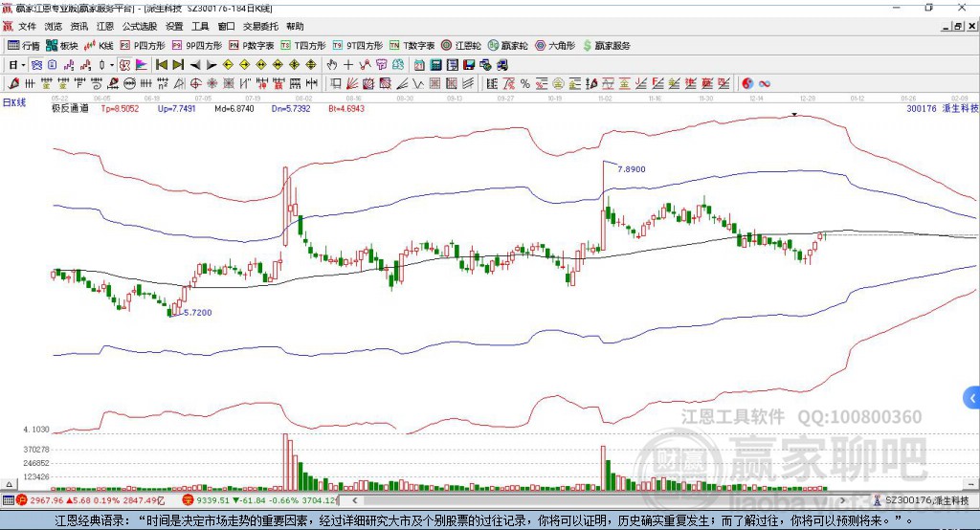Open the 文件 menu
This screenshot has height=530, width=980.
[27, 26]
